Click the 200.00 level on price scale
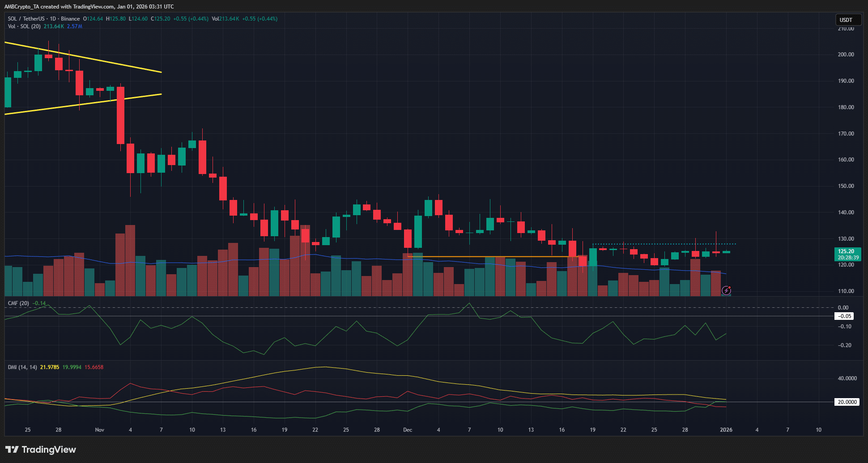The height and width of the screenshot is (463, 868). pyautogui.click(x=846, y=55)
